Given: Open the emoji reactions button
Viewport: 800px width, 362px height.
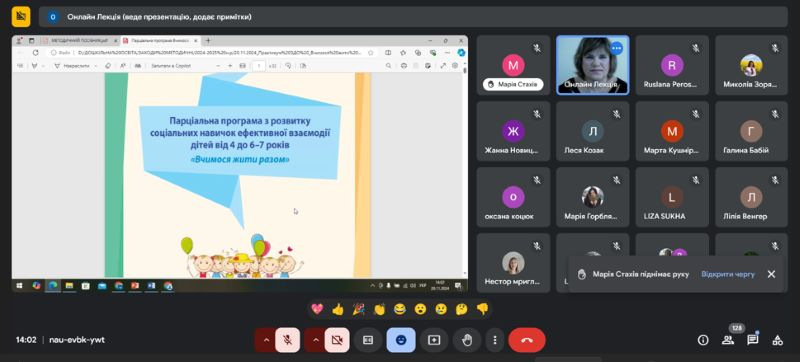Looking at the screenshot, I should [401, 340].
